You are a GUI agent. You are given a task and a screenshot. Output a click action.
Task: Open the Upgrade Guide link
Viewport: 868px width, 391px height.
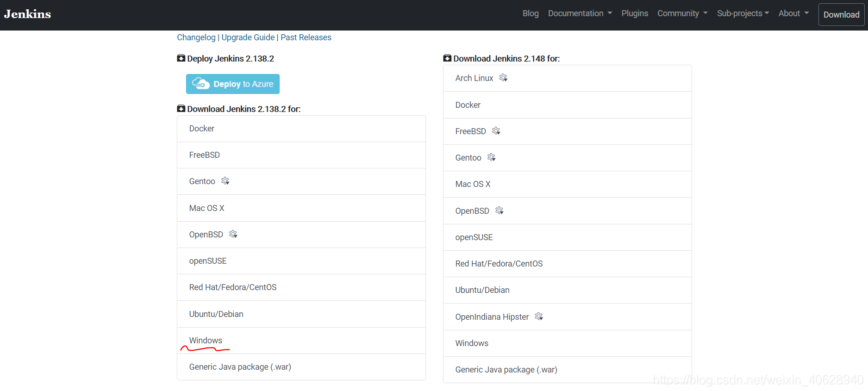coord(248,37)
